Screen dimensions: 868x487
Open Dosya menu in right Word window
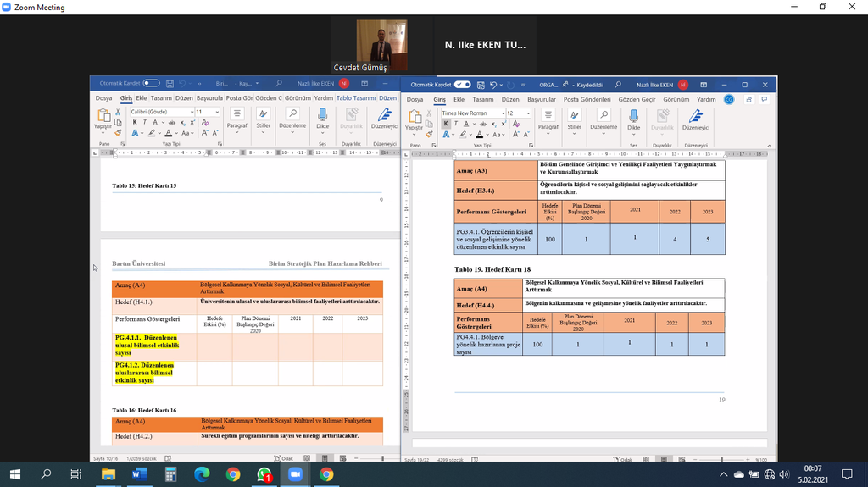(415, 100)
